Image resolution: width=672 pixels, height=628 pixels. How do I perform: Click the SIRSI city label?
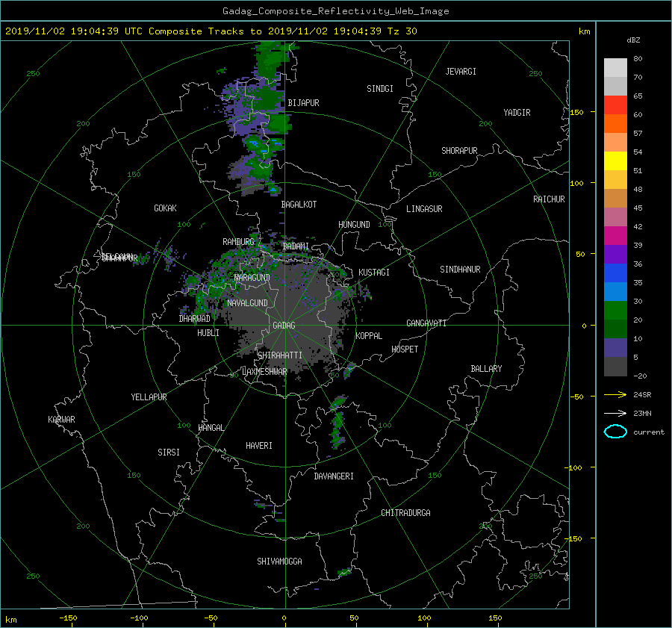(x=169, y=453)
